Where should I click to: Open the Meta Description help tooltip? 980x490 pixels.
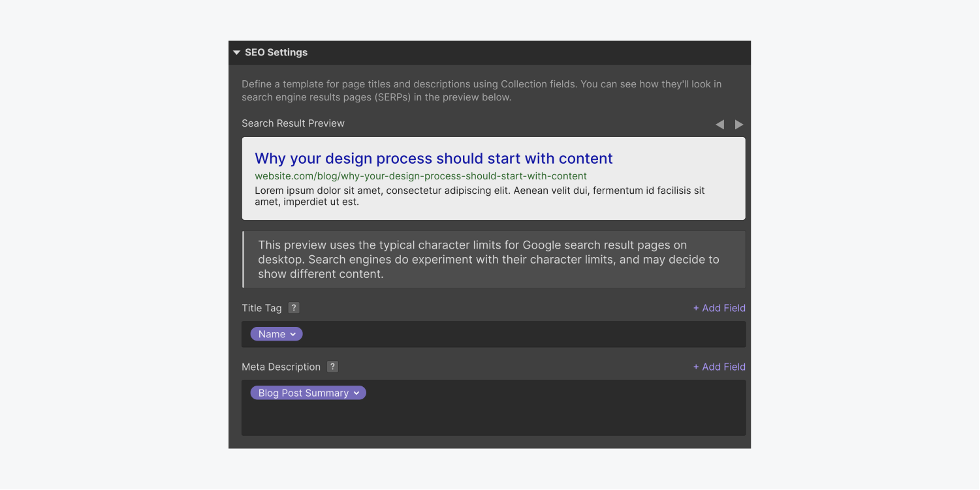(332, 366)
